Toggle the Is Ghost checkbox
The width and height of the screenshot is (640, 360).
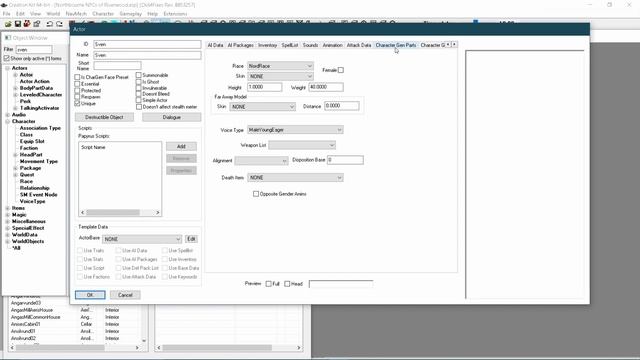(x=139, y=82)
